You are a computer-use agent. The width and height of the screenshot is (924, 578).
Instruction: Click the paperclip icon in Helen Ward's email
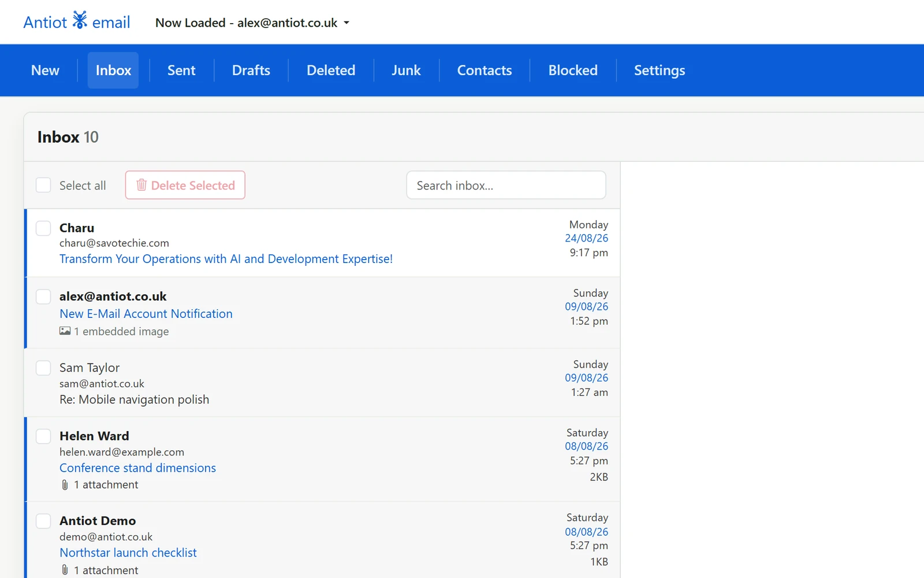(65, 485)
